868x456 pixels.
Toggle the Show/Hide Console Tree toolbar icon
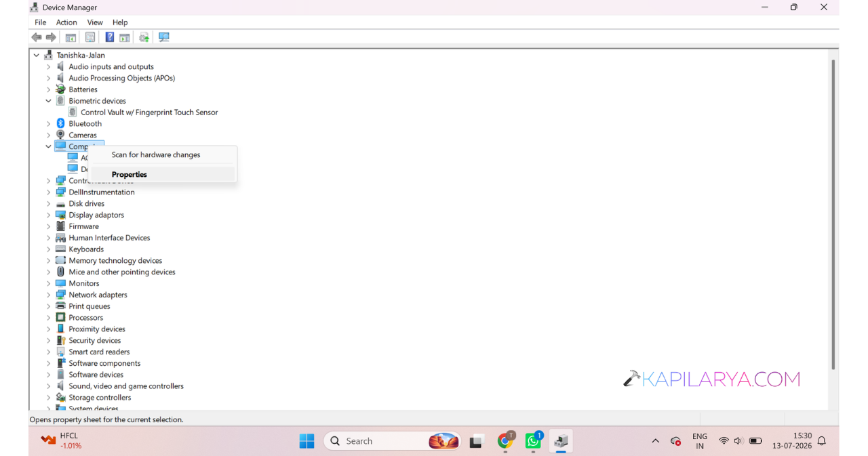(71, 37)
